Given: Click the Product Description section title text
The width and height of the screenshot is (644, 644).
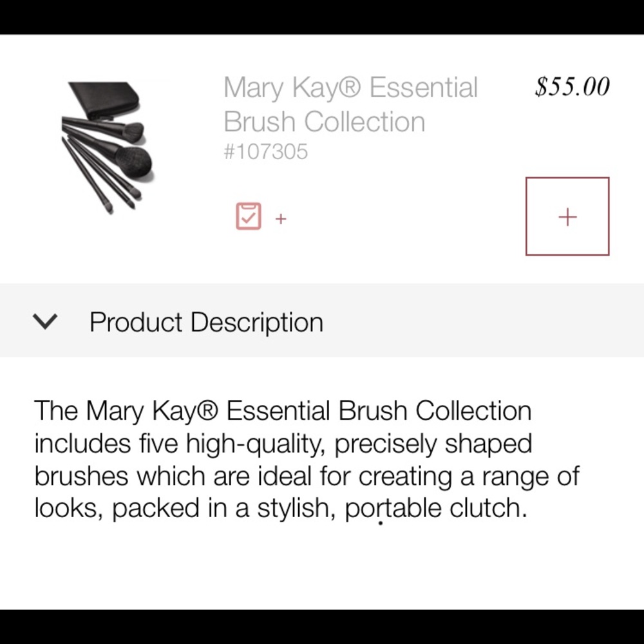Looking at the screenshot, I should [x=206, y=321].
